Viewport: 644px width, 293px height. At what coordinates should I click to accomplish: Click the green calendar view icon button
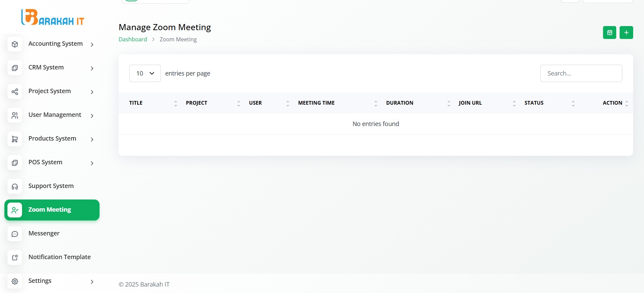click(609, 33)
